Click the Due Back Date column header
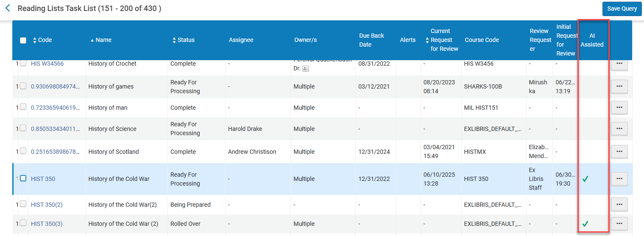 pos(372,40)
